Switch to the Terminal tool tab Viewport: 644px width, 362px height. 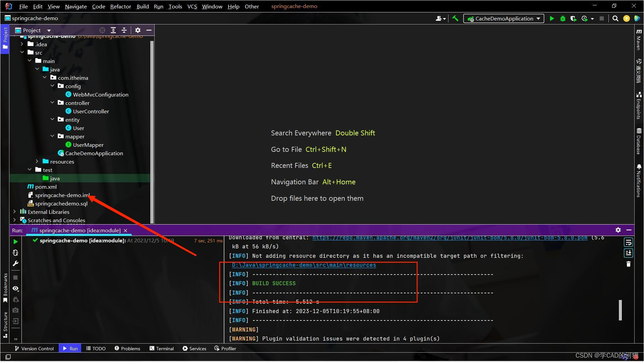pos(162,349)
